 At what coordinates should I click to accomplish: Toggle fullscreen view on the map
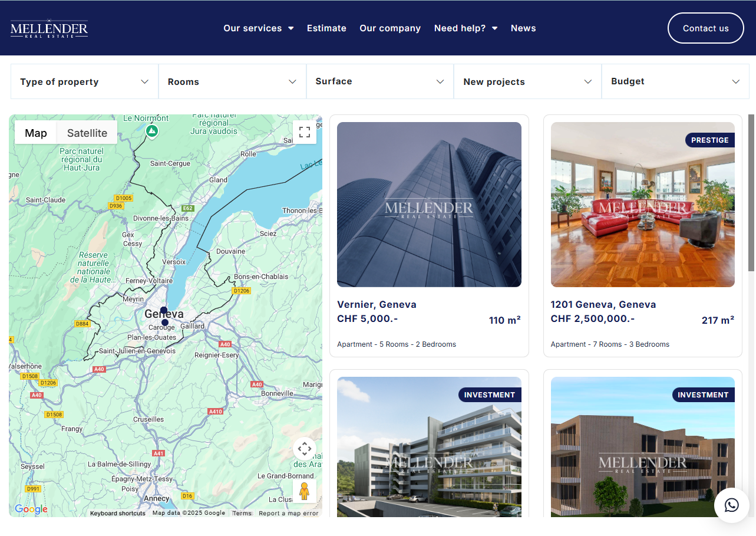point(305,132)
